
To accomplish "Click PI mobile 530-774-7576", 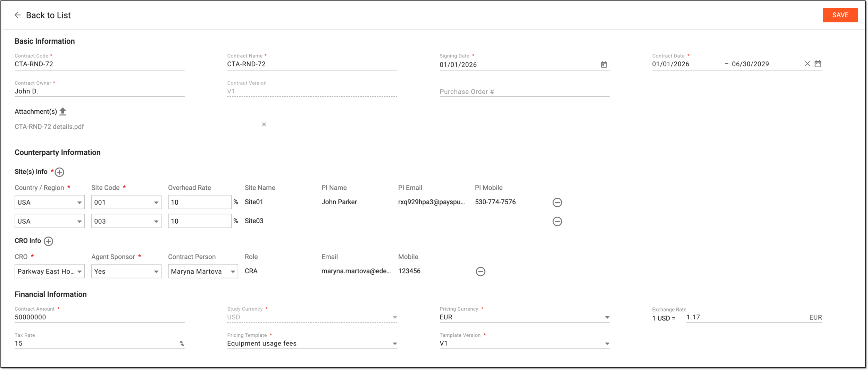I will coord(495,202).
